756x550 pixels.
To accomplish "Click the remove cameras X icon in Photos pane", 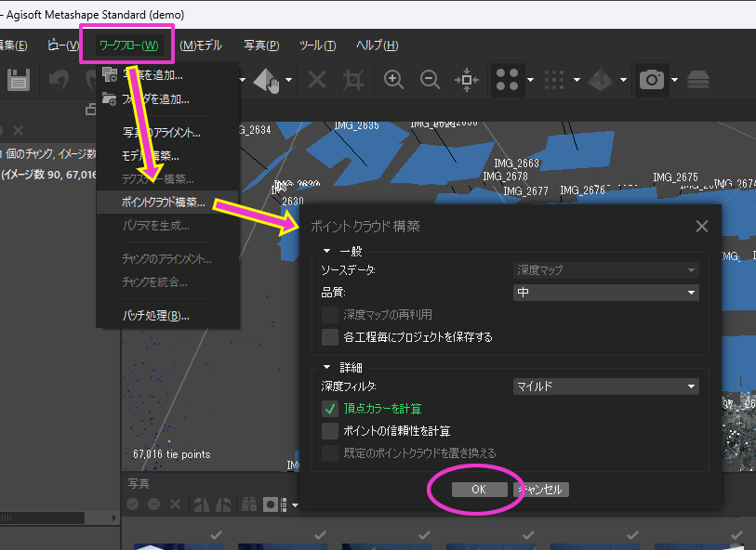I will click(x=175, y=504).
